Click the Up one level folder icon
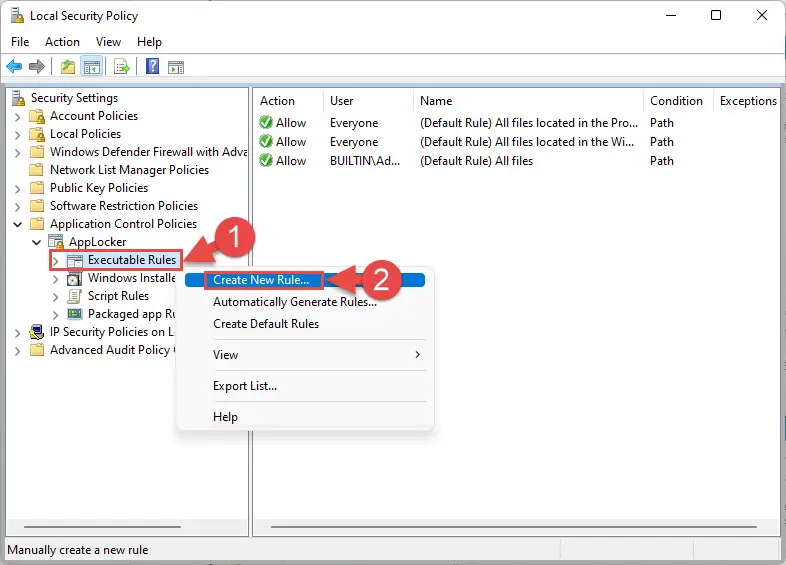Viewport: 786px width, 565px height. click(68, 66)
